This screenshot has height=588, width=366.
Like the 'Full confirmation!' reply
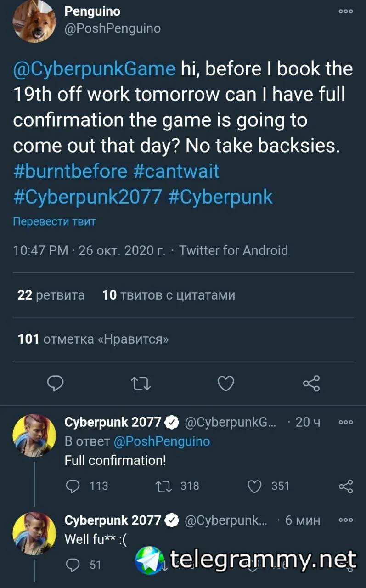(x=268, y=486)
